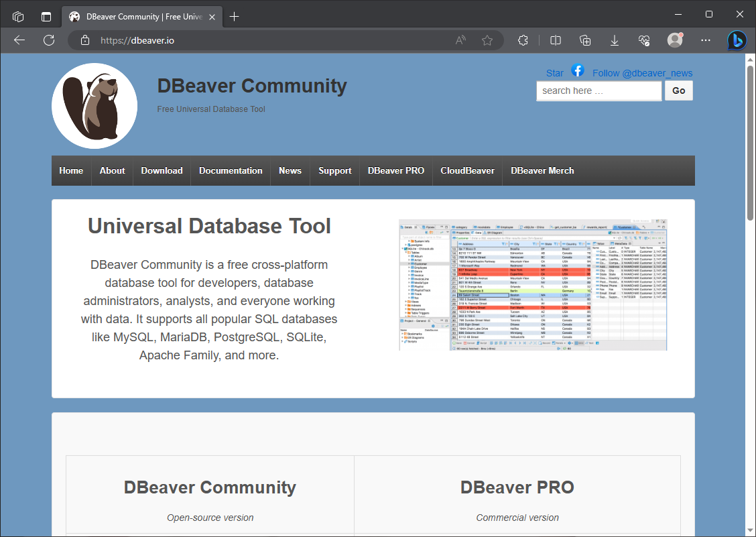Viewport: 756px width, 537px height.
Task: Close the DBeaver Community tab
Action: tap(212, 17)
